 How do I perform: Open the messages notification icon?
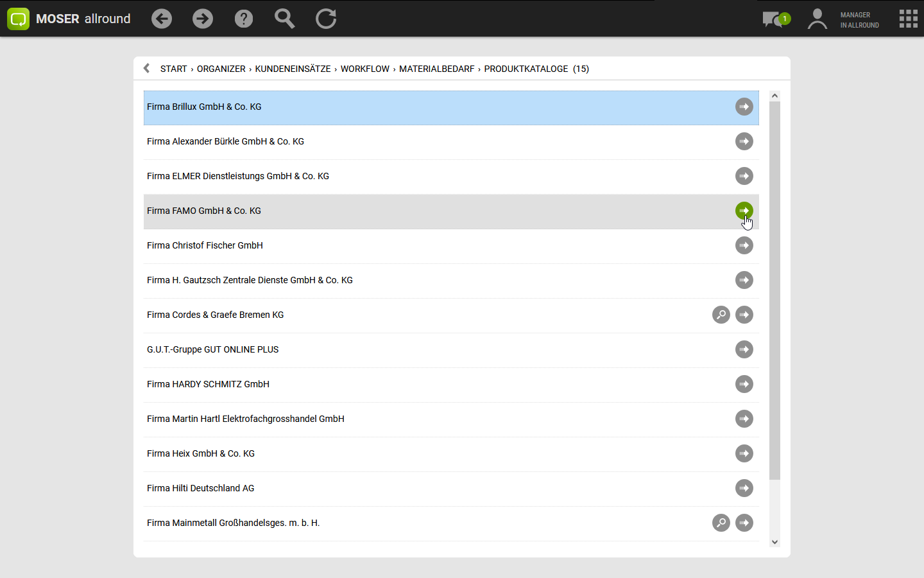[775, 19]
